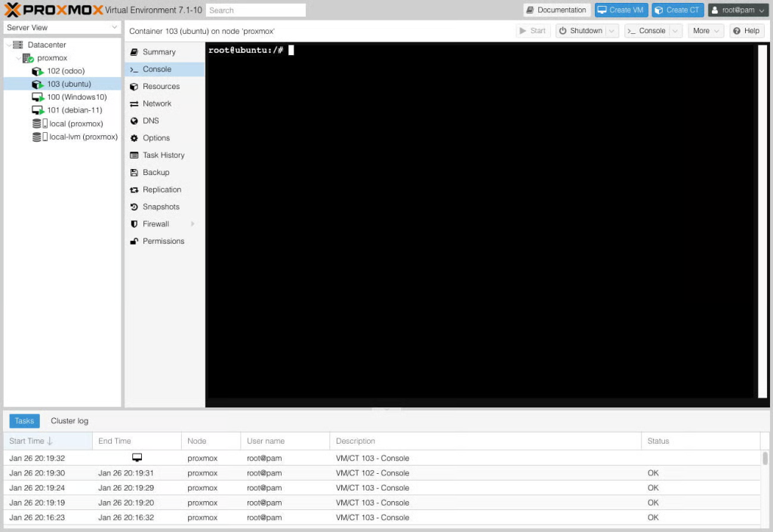Click the Network arrows icon
This screenshot has width=773, height=532.
[134, 104]
